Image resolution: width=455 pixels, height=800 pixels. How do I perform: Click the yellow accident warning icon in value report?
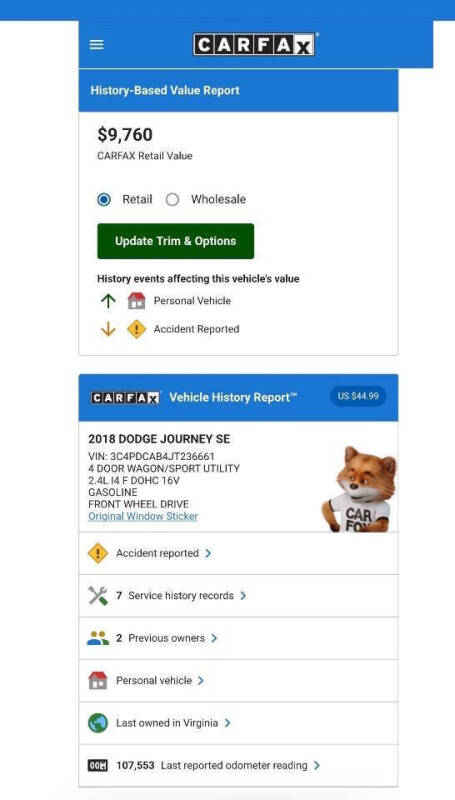136,329
